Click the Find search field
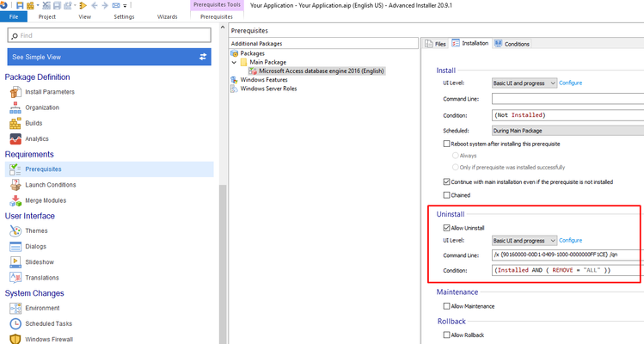Screen dimensions: 644x344 (109, 36)
